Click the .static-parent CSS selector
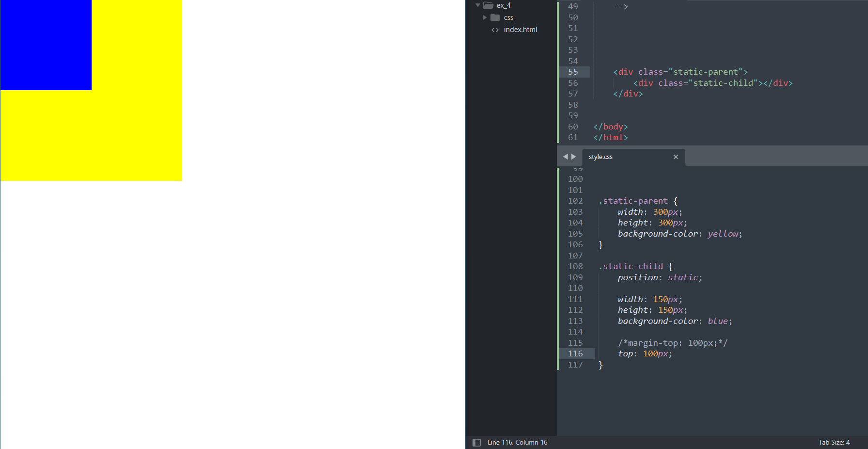868x449 pixels. coord(633,201)
